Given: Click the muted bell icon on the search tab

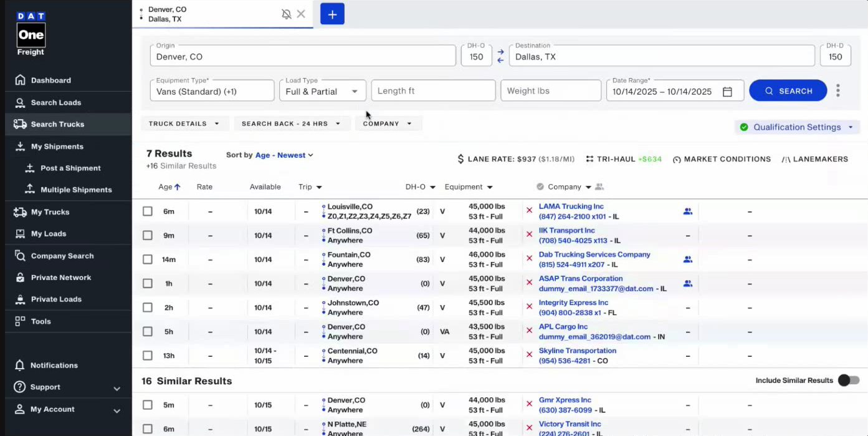Looking at the screenshot, I should pos(286,14).
